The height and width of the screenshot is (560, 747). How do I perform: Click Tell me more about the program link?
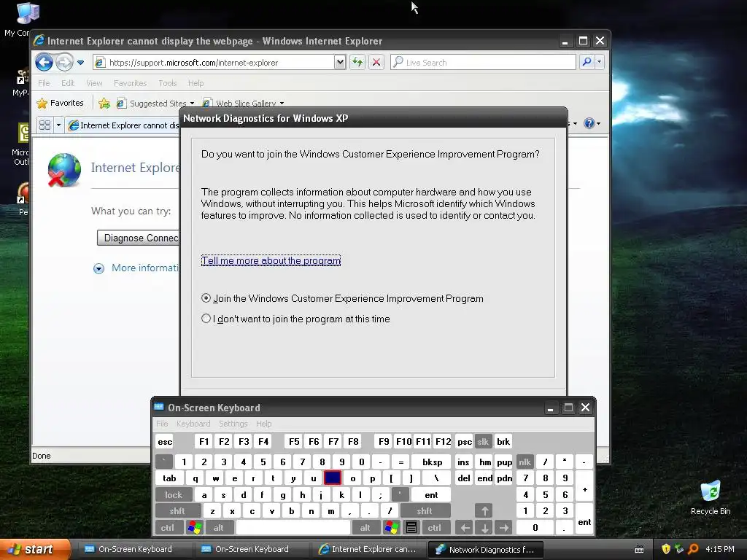coord(271,260)
